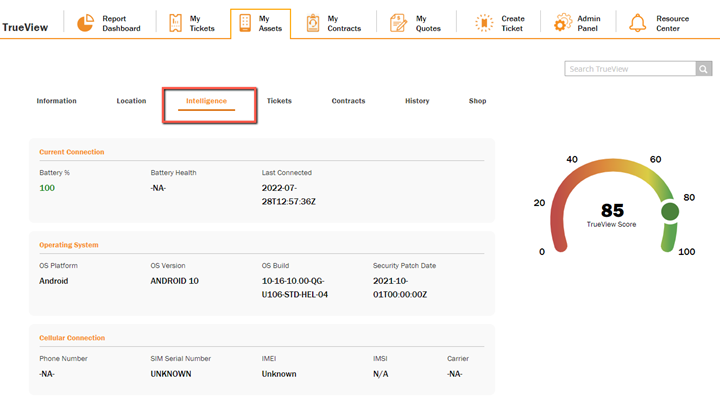Click the Current Connection section heading
The width and height of the screenshot is (720, 399).
(72, 152)
